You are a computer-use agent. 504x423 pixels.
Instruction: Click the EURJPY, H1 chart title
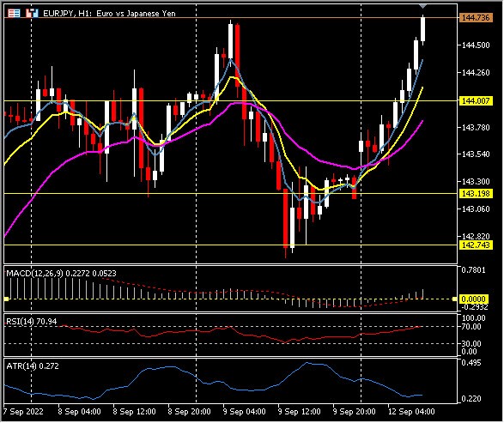pos(109,14)
